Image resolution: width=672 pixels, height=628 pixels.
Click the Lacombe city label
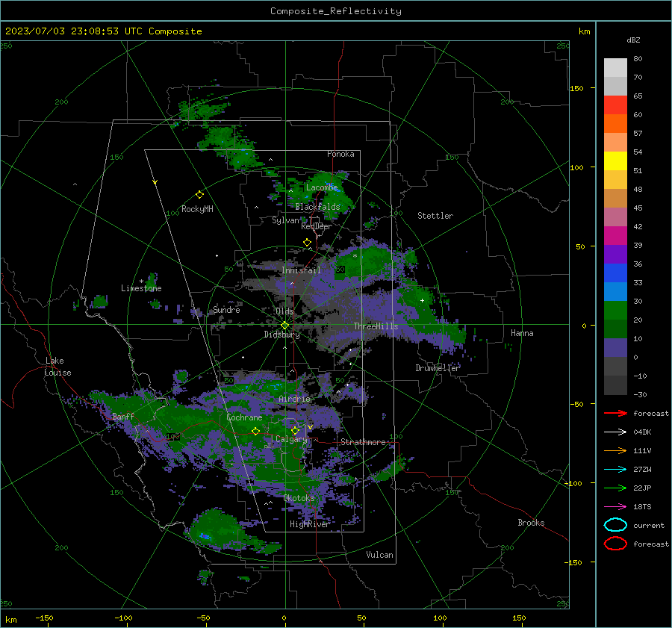322,187
